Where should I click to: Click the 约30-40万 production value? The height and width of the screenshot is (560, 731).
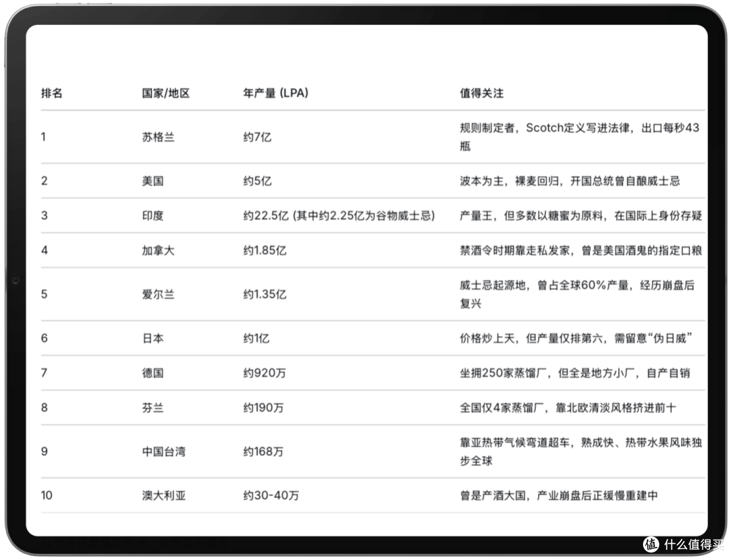point(271,495)
